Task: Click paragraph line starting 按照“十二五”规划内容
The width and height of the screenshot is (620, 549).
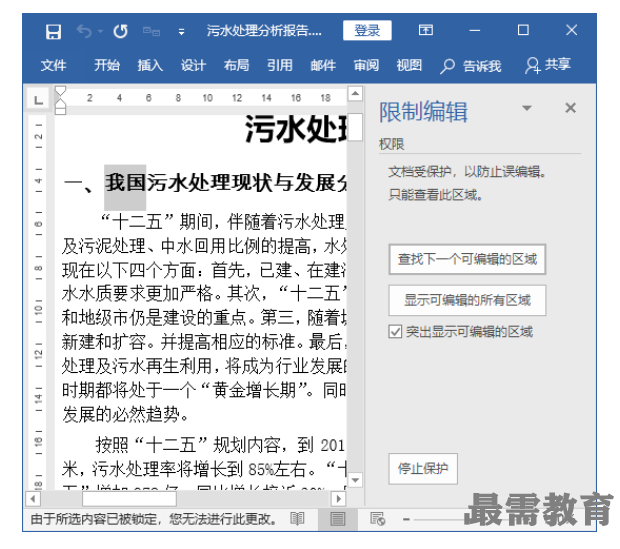Action: [x=219, y=445]
